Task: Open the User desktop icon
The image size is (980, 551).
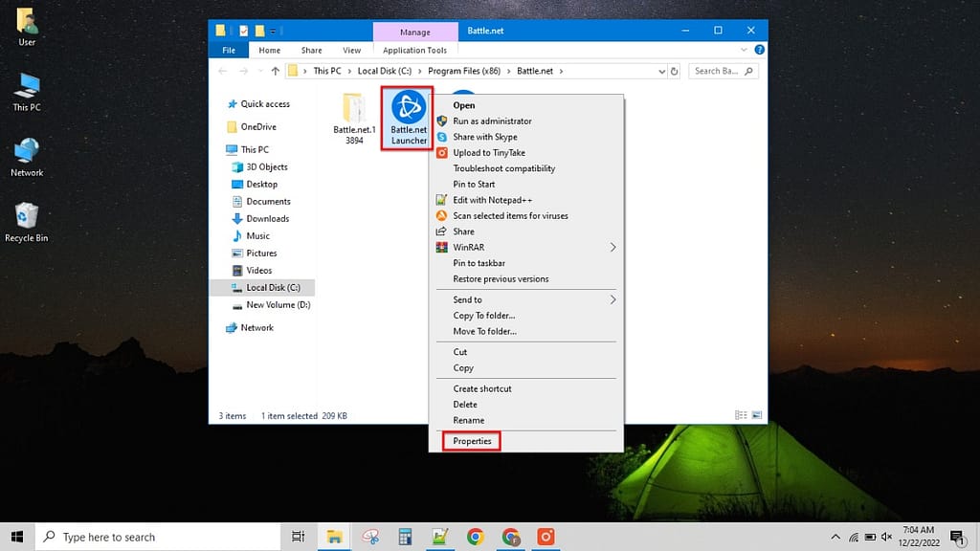Action: (26, 27)
